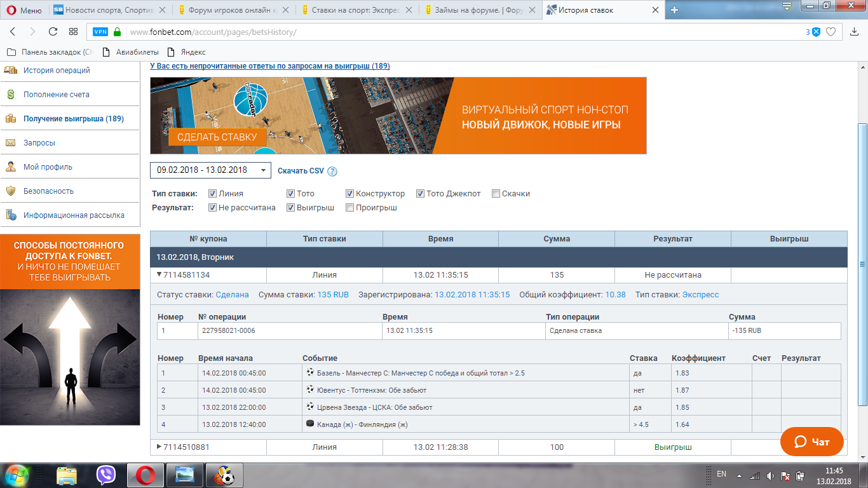Image resolution: width=868 pixels, height=488 pixels.
Task: Open История операций in the sidebar
Action: [x=57, y=71]
